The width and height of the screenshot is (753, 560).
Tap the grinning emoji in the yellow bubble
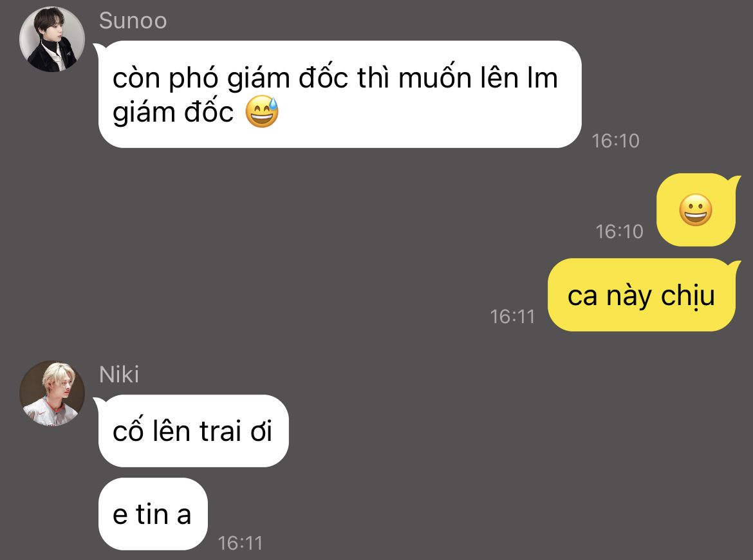[695, 210]
